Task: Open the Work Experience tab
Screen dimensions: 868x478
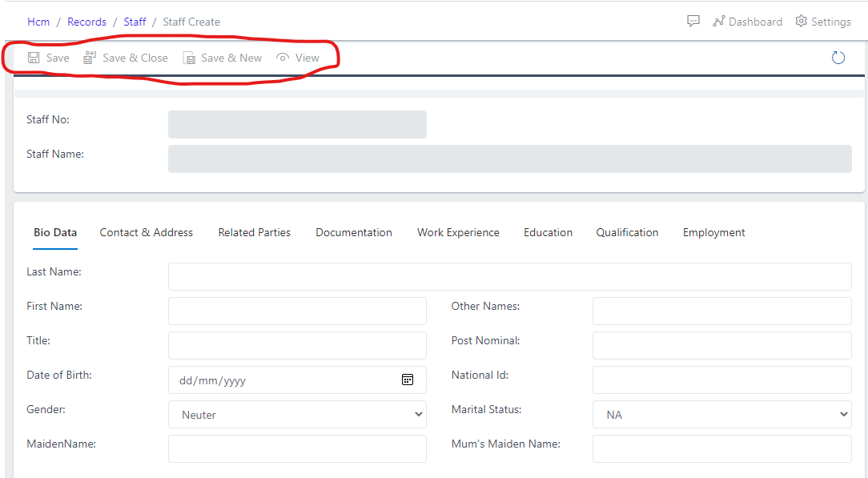Action: click(x=457, y=232)
